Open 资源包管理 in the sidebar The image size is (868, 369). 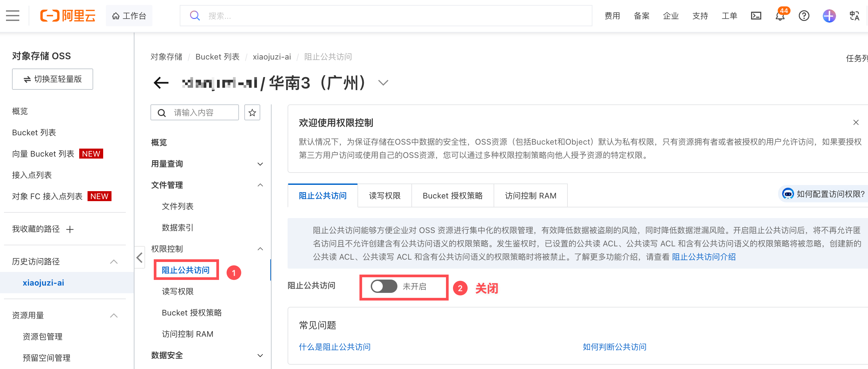[x=43, y=336]
